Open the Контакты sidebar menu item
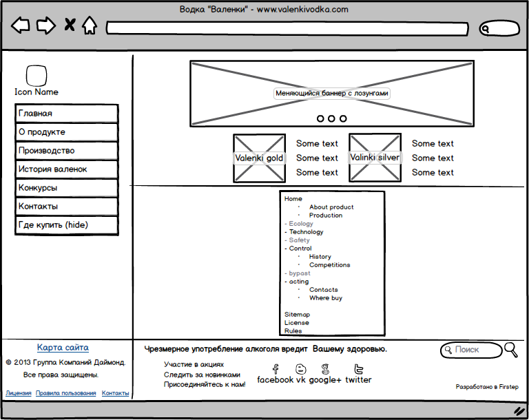The width and height of the screenshot is (529, 420). point(67,206)
